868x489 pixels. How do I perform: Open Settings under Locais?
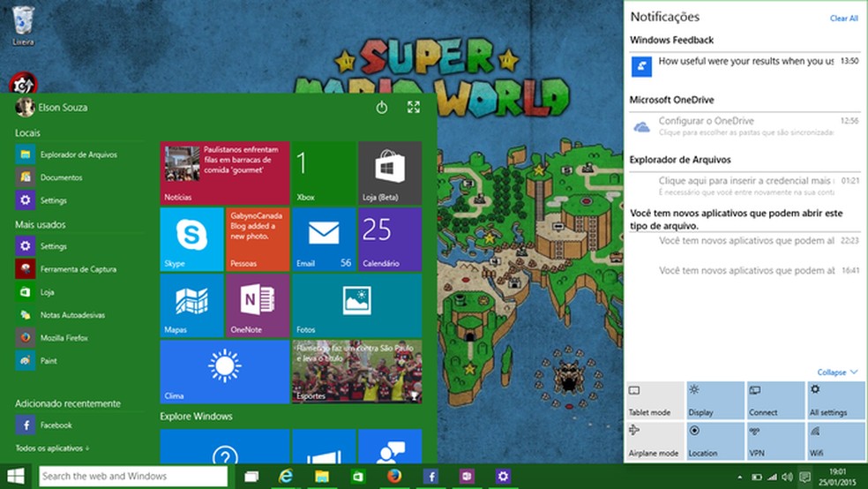click(78, 199)
